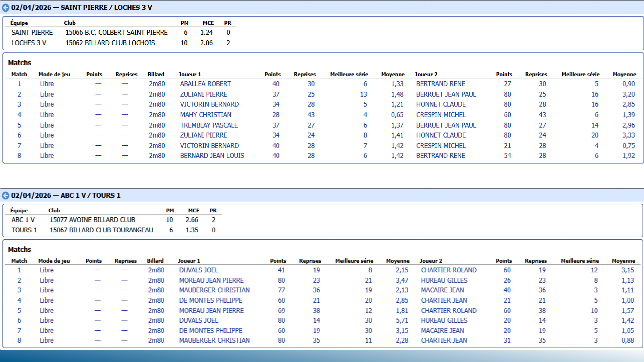Click back arrow beside ABC 1 V / TOURS 1
This screenshot has width=644, height=362.
(6, 195)
